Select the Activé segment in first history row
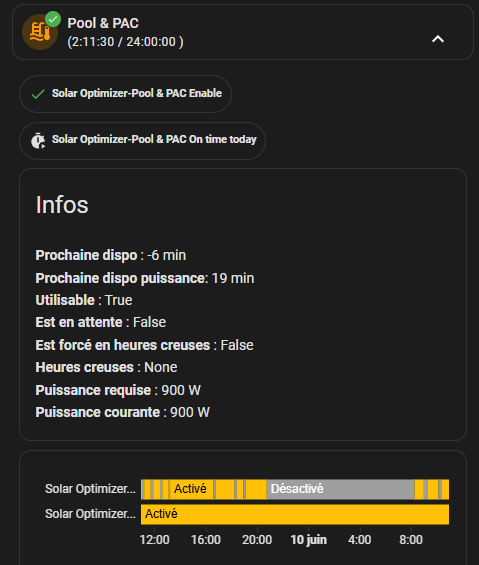 191,489
